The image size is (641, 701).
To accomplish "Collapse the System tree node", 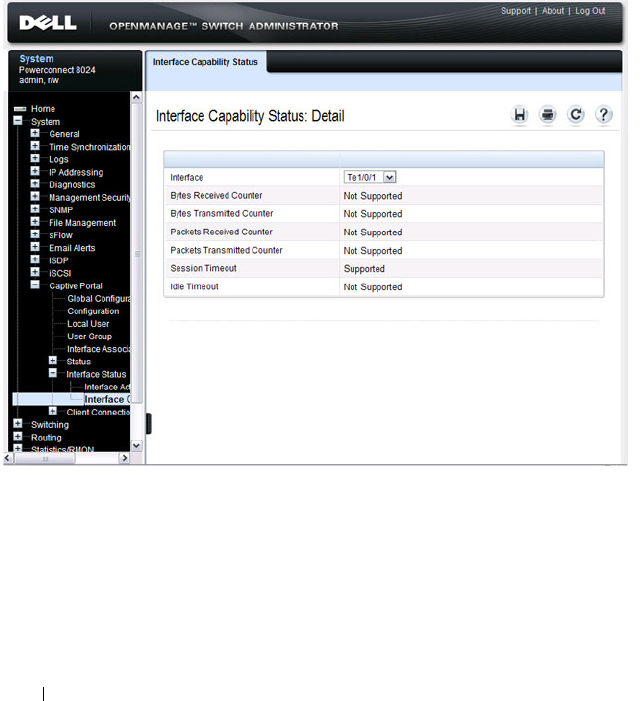I will pos(18,121).
